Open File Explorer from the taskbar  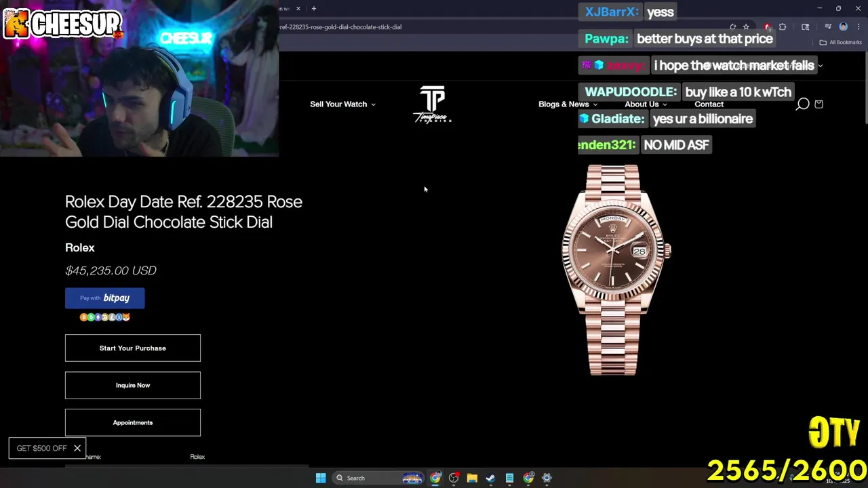[x=472, y=478]
